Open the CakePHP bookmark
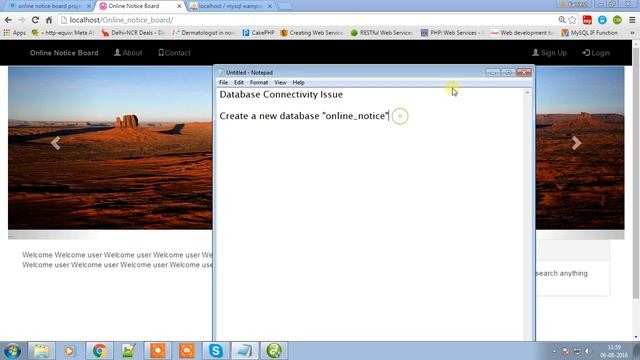 point(258,33)
